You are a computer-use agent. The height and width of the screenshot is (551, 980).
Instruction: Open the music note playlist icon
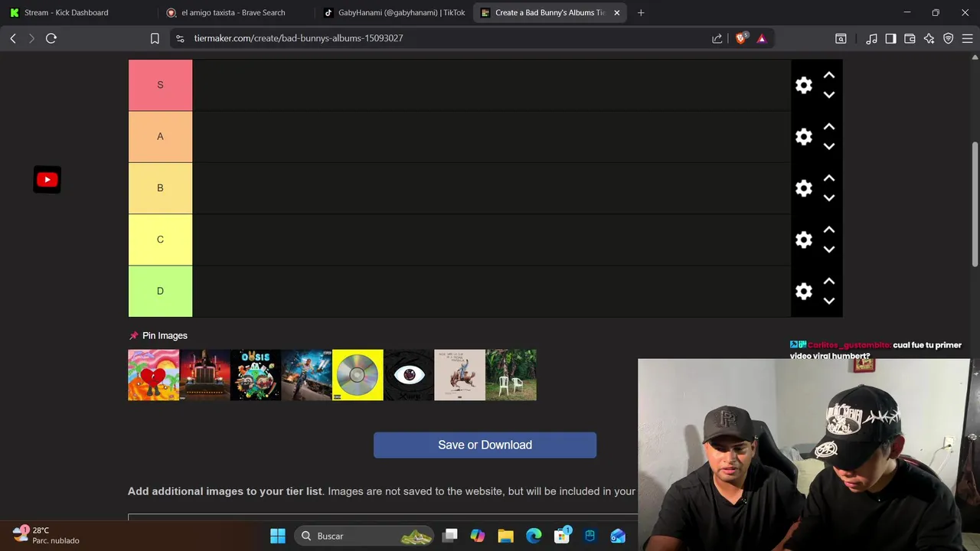click(871, 38)
